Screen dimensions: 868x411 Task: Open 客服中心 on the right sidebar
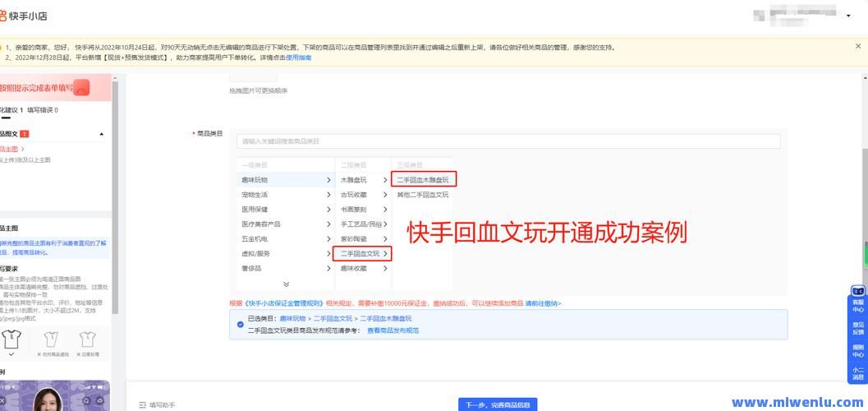point(858,307)
